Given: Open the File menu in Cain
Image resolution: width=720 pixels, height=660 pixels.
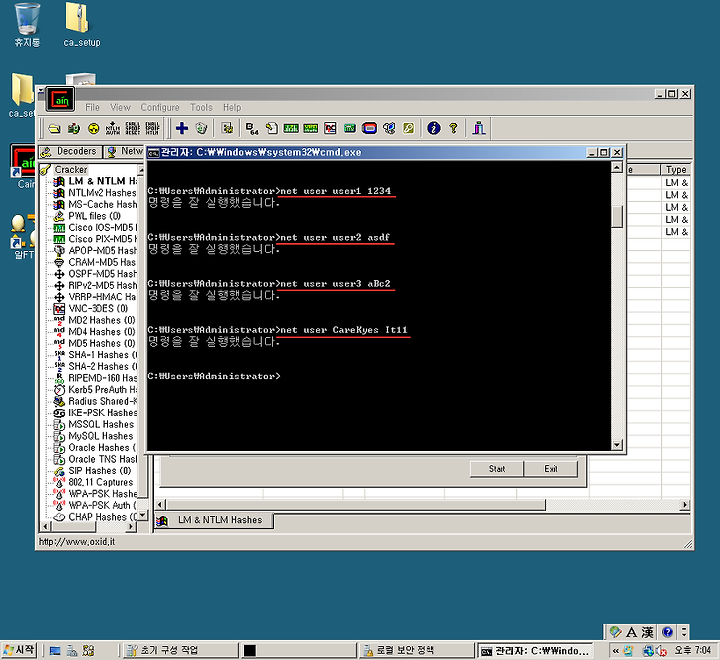Looking at the screenshot, I should pos(92,107).
